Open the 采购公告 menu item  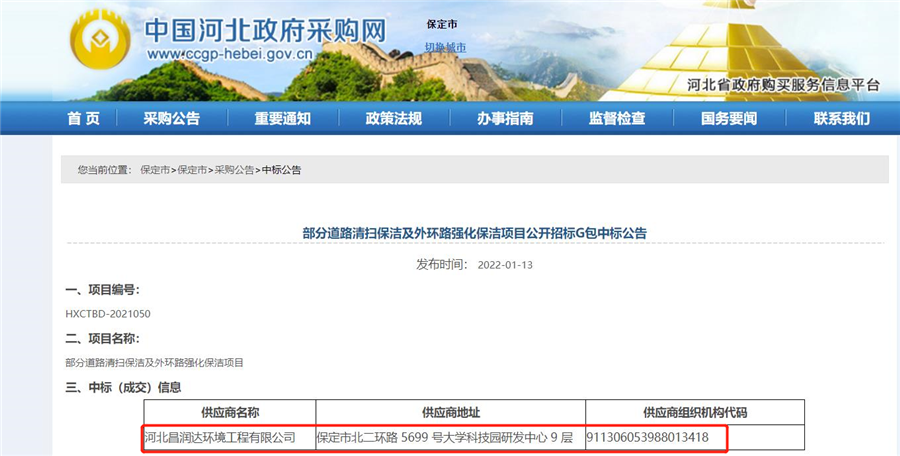point(172,118)
